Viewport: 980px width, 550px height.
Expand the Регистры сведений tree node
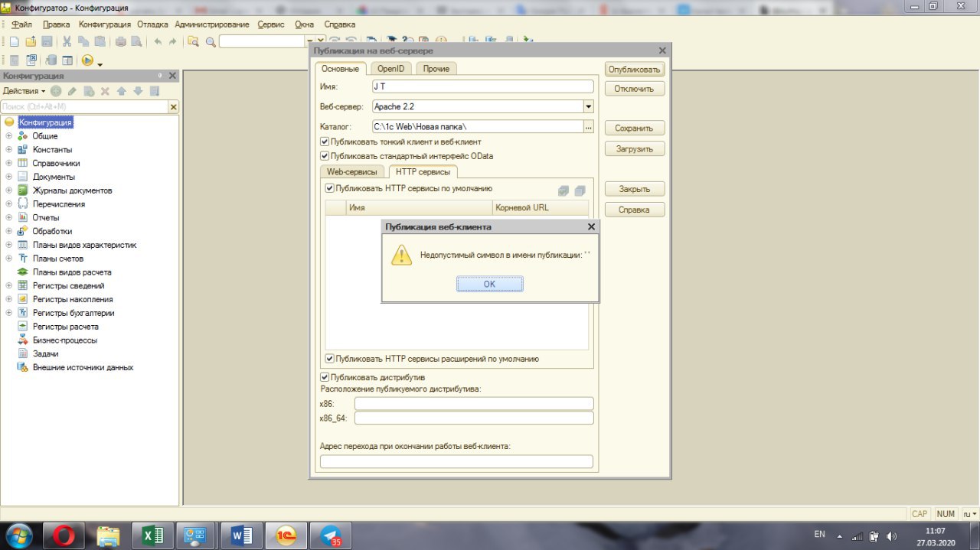(9, 285)
